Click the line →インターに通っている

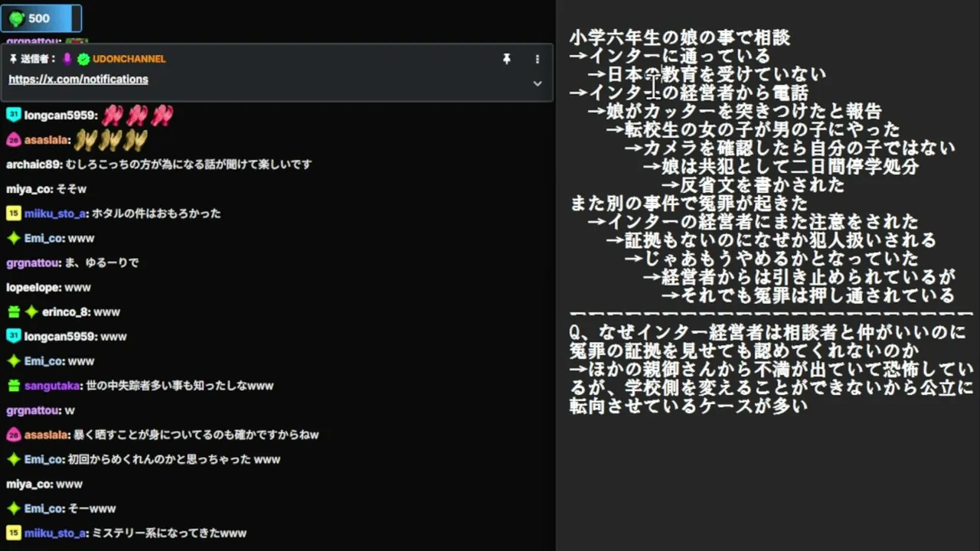coord(670,56)
